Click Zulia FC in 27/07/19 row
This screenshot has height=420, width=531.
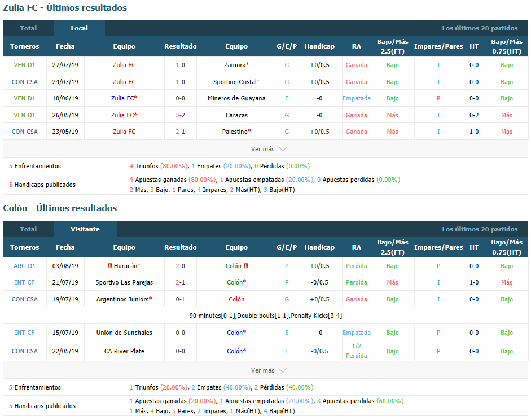pos(124,65)
